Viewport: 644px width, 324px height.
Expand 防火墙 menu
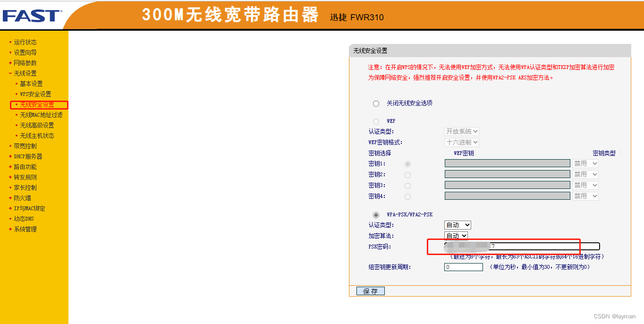(22, 198)
